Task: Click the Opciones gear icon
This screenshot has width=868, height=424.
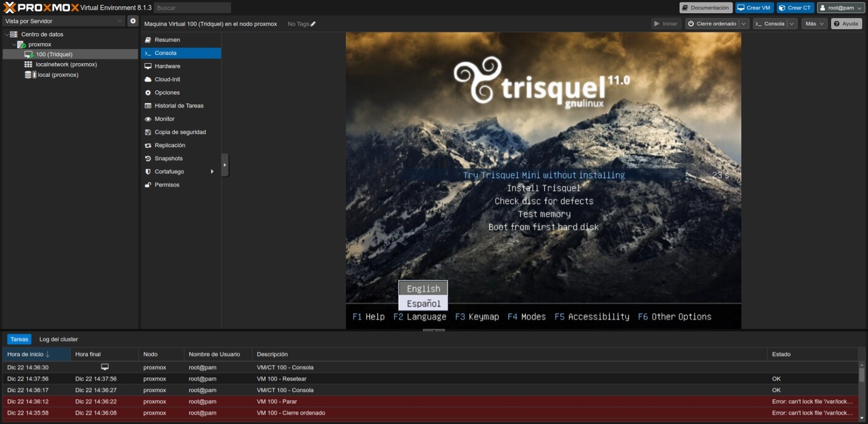Action: [x=148, y=92]
